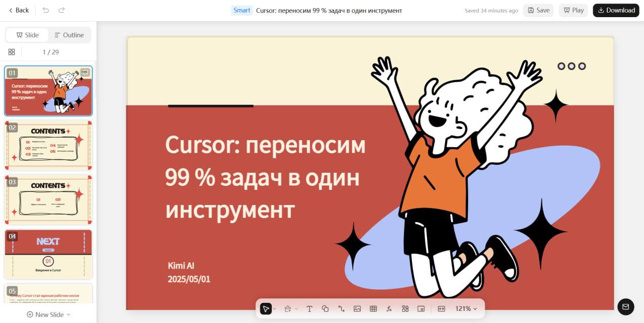This screenshot has height=323, width=644.
Task: Click the 2025/05/01 date text
Action: [189, 279]
